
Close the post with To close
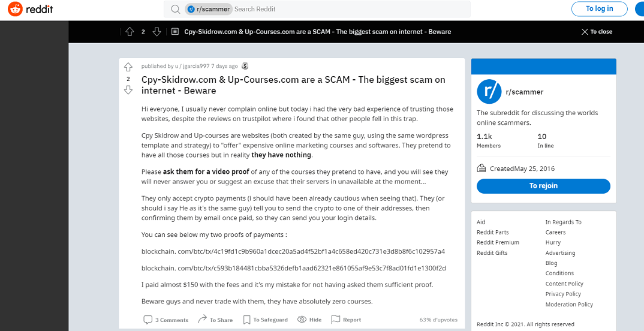click(x=597, y=32)
